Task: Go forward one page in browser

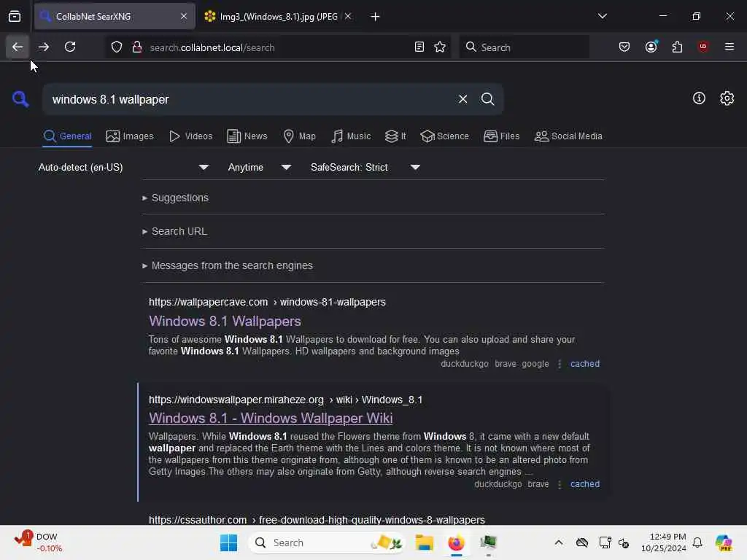Action: [x=44, y=47]
